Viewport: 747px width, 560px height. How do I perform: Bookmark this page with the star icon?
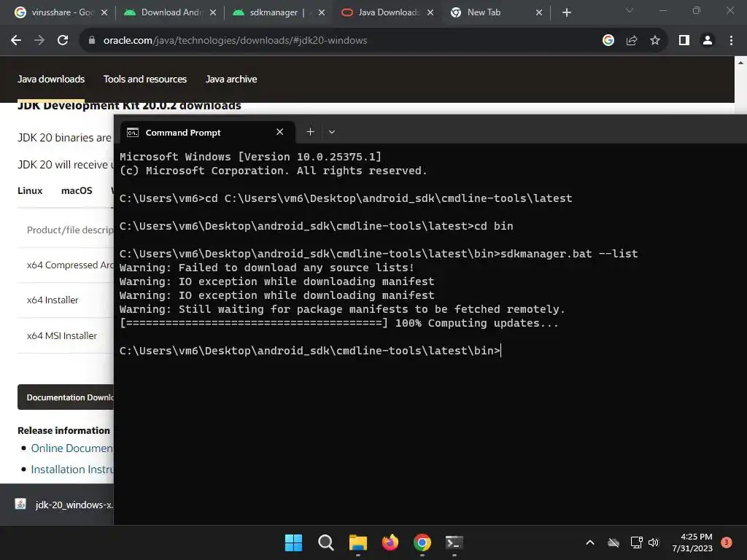click(x=655, y=41)
